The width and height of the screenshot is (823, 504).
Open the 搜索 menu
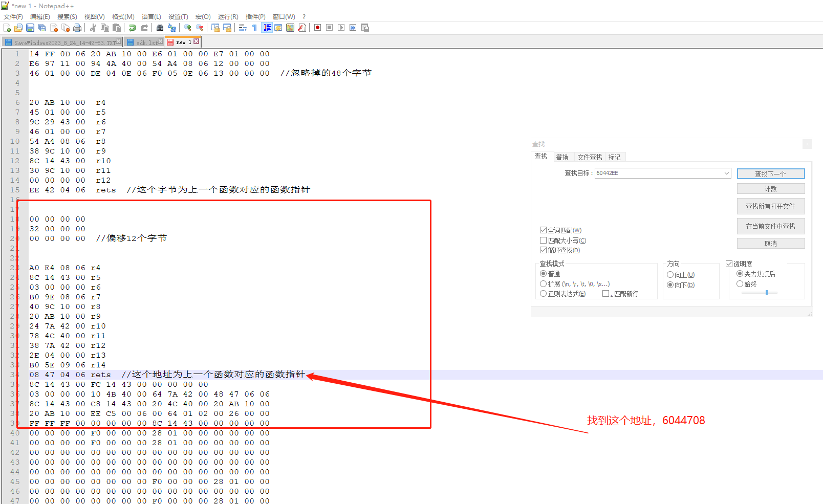tap(67, 17)
